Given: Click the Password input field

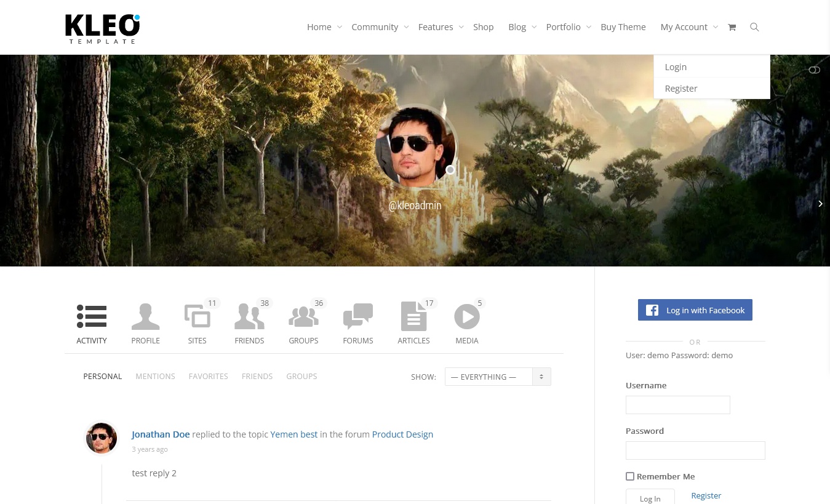Looking at the screenshot, I should [x=695, y=450].
